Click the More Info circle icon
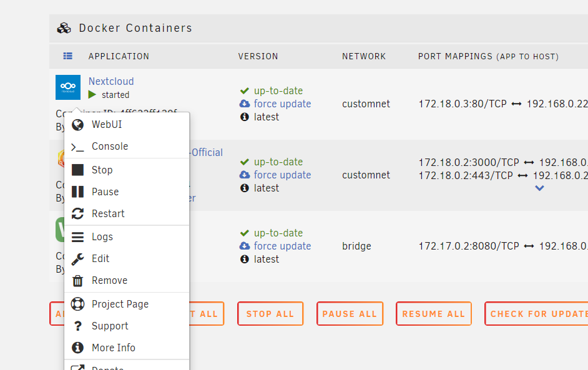 tap(77, 348)
